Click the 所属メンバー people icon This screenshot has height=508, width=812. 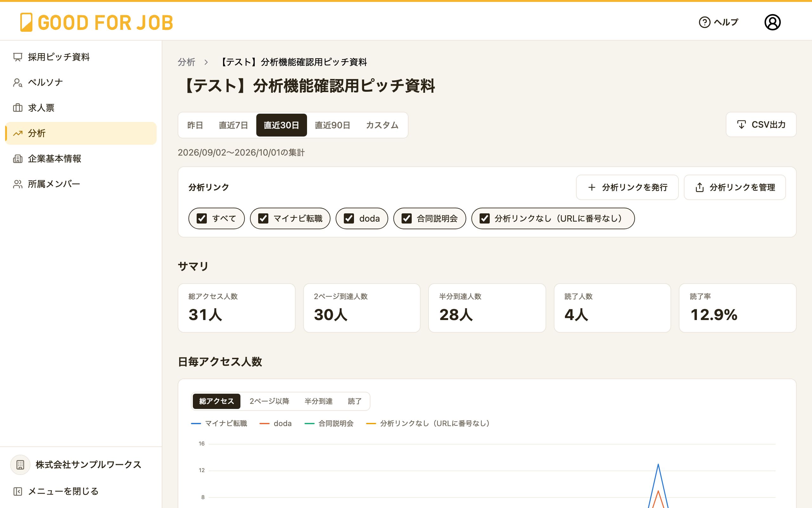17,184
